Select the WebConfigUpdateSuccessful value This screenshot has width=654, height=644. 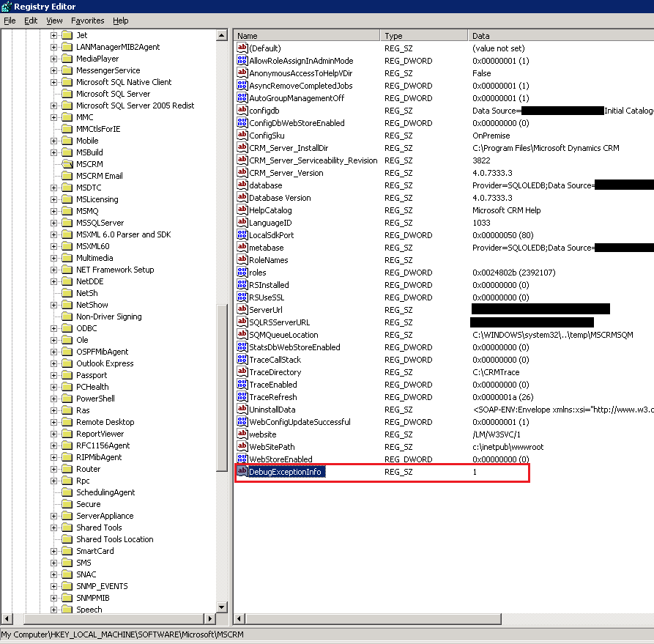(300, 422)
